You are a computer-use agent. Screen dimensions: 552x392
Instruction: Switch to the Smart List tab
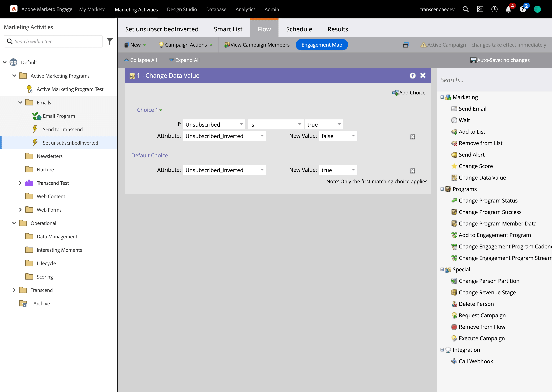228,29
